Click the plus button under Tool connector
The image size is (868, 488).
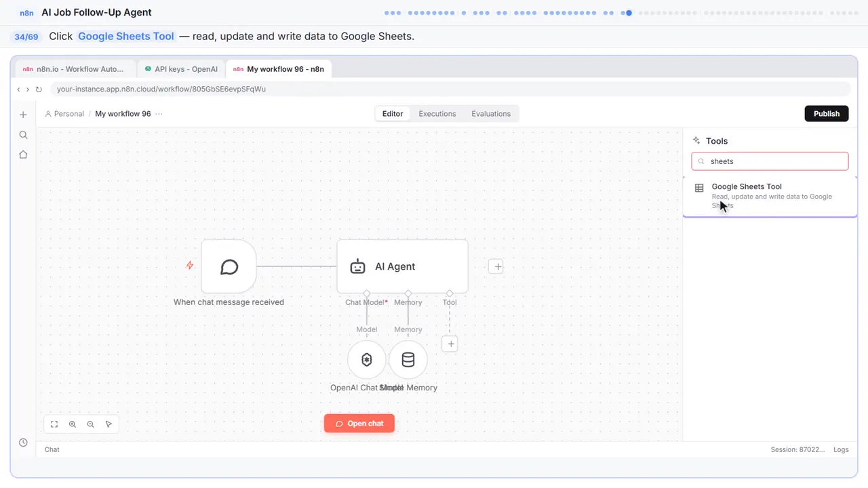click(450, 344)
